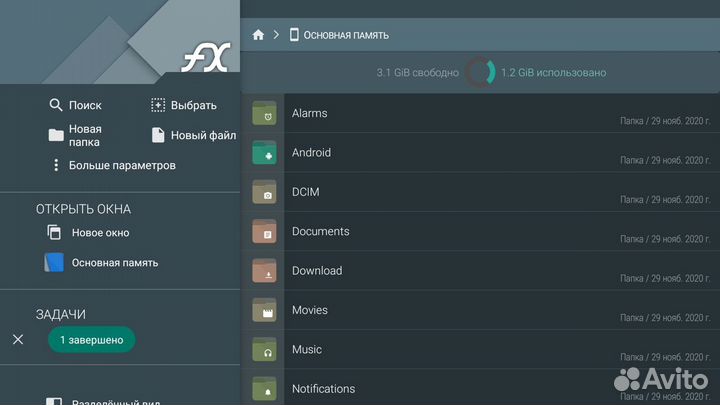720x405 pixels.
Task: Open the DCIM camera folder icon
Action: pyautogui.click(x=264, y=193)
